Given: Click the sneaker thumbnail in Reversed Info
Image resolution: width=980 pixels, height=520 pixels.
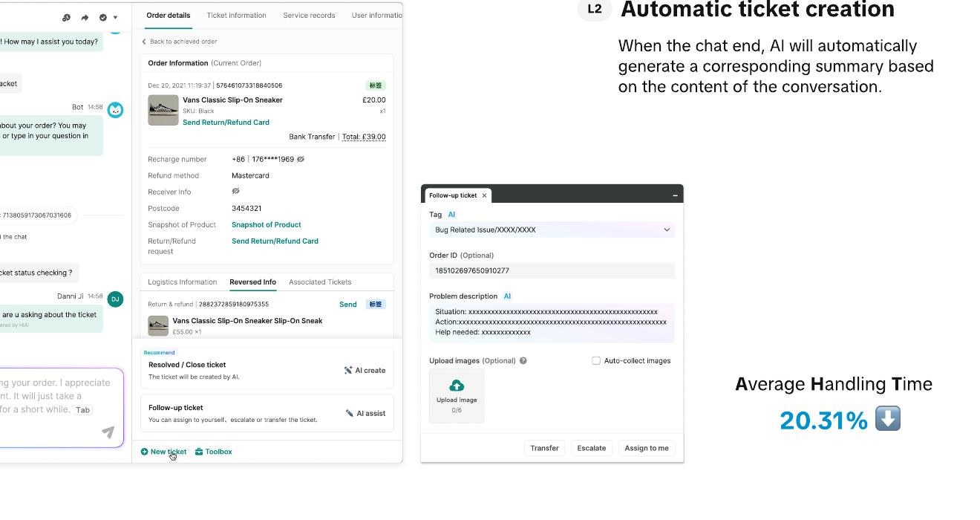Looking at the screenshot, I should click(158, 325).
